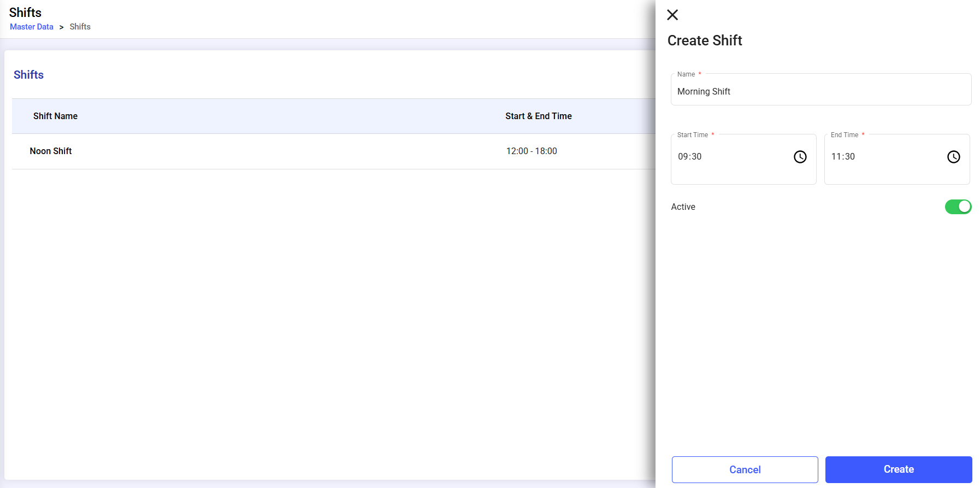Turn off the Active toggle
980x488 pixels.
pyautogui.click(x=958, y=207)
